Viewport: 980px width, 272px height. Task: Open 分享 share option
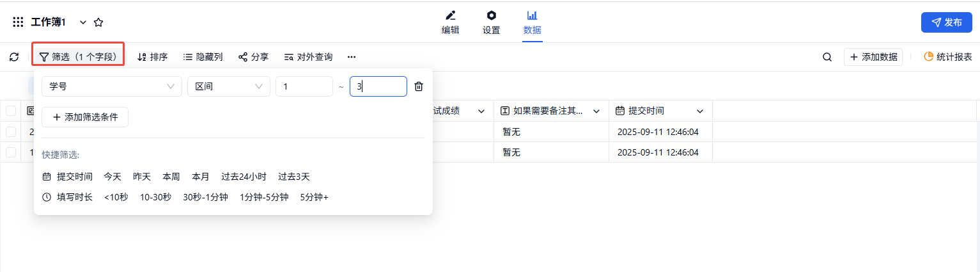(x=253, y=57)
